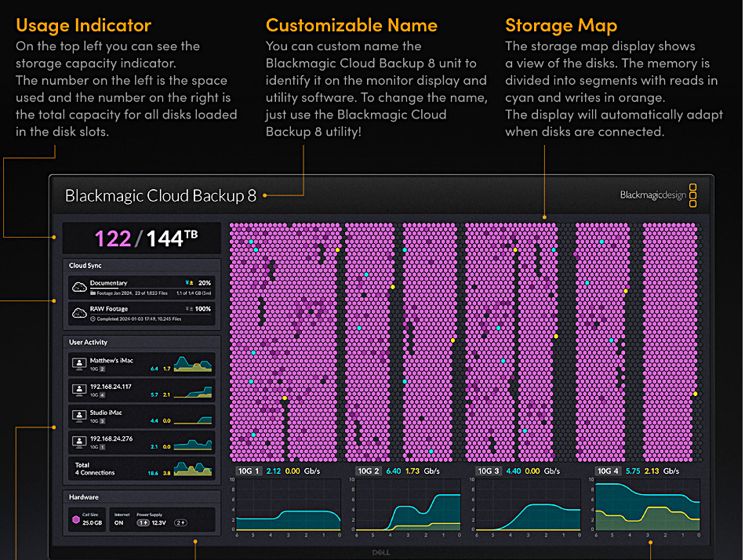Click the Studio iMac user name
Viewport: 745px width, 560px height.
click(x=106, y=413)
